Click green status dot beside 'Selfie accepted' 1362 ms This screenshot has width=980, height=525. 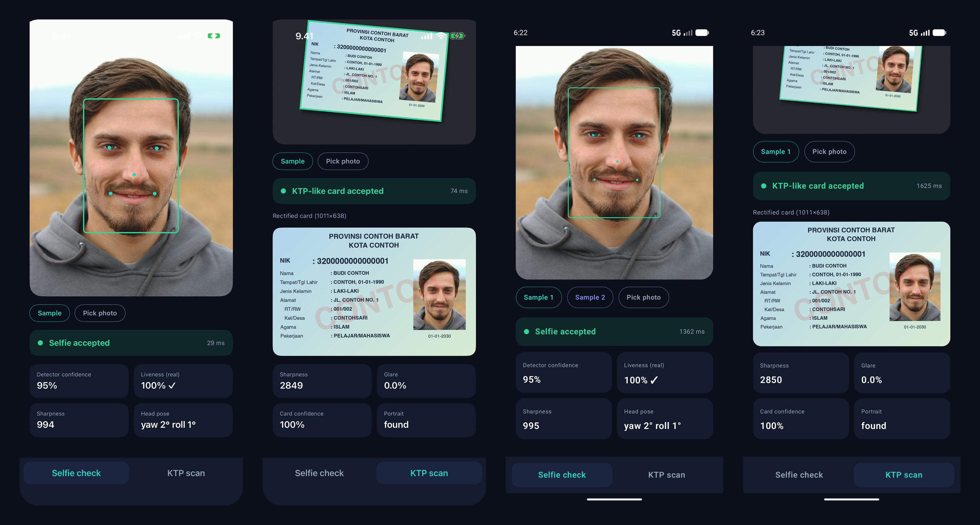526,331
